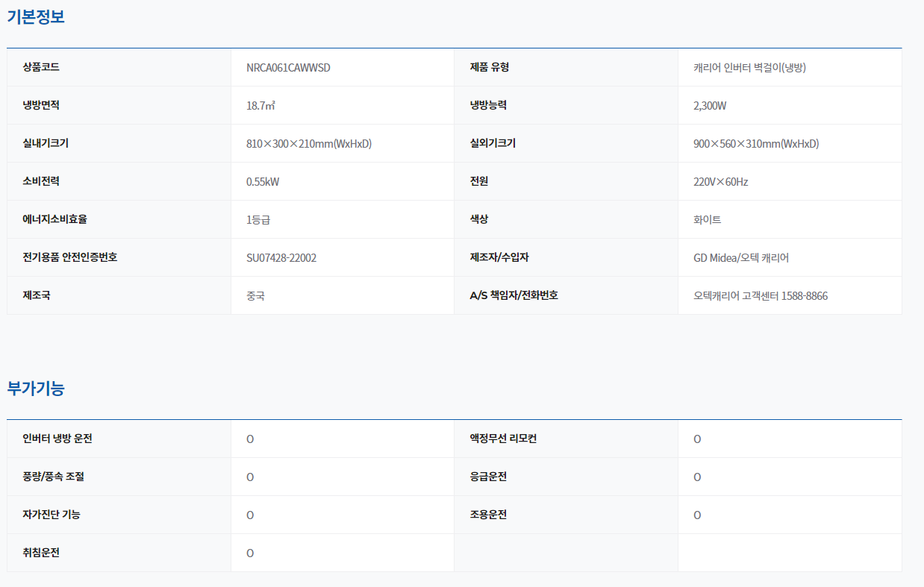Screen dimensions: 924x587
Task: Click the color value 화이트
Action: [x=707, y=220]
